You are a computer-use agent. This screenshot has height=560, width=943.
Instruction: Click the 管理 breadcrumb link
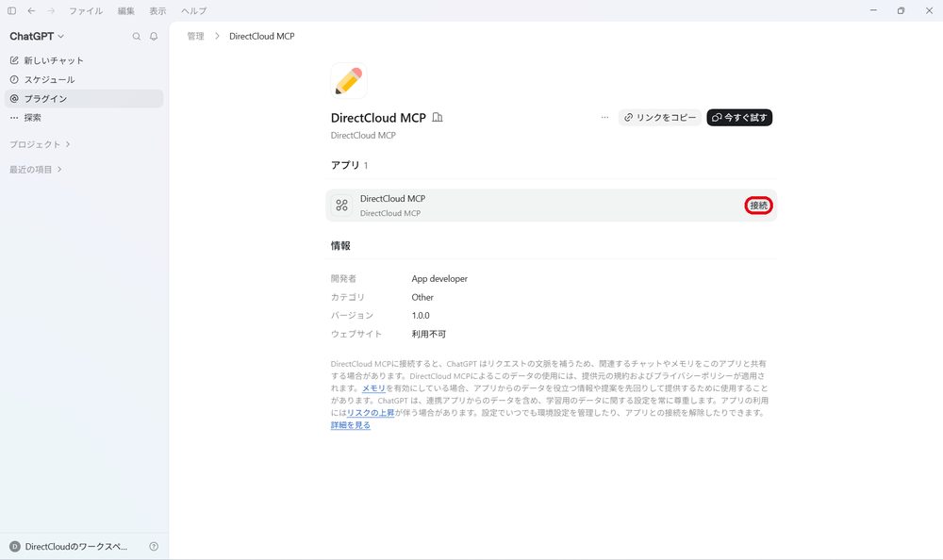pyautogui.click(x=195, y=36)
